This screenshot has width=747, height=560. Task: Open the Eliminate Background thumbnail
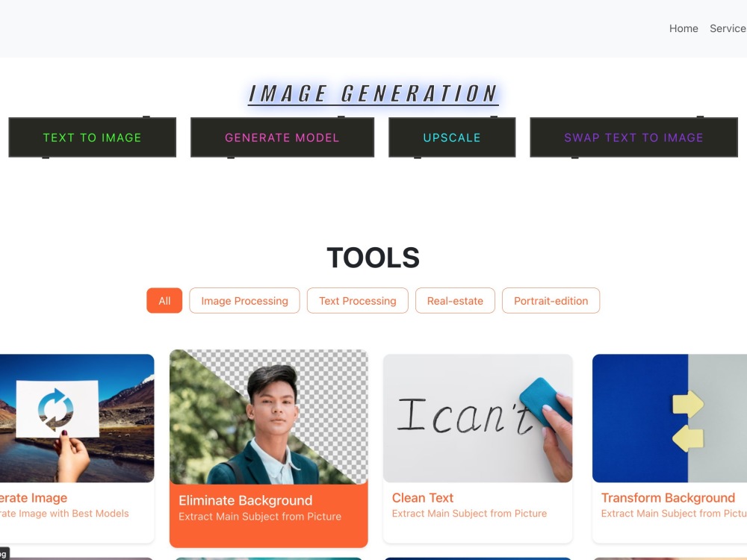click(269, 417)
